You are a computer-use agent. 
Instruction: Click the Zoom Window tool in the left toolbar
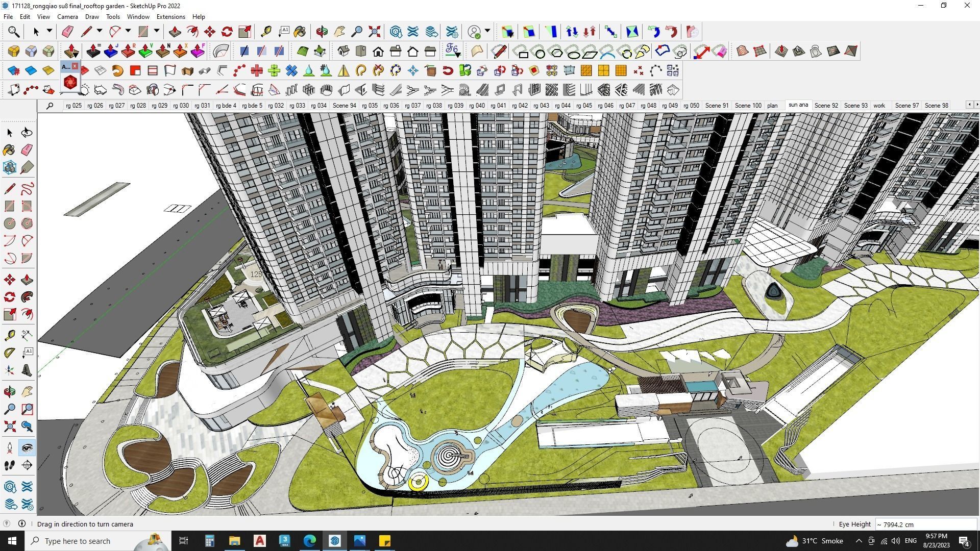coord(27,409)
